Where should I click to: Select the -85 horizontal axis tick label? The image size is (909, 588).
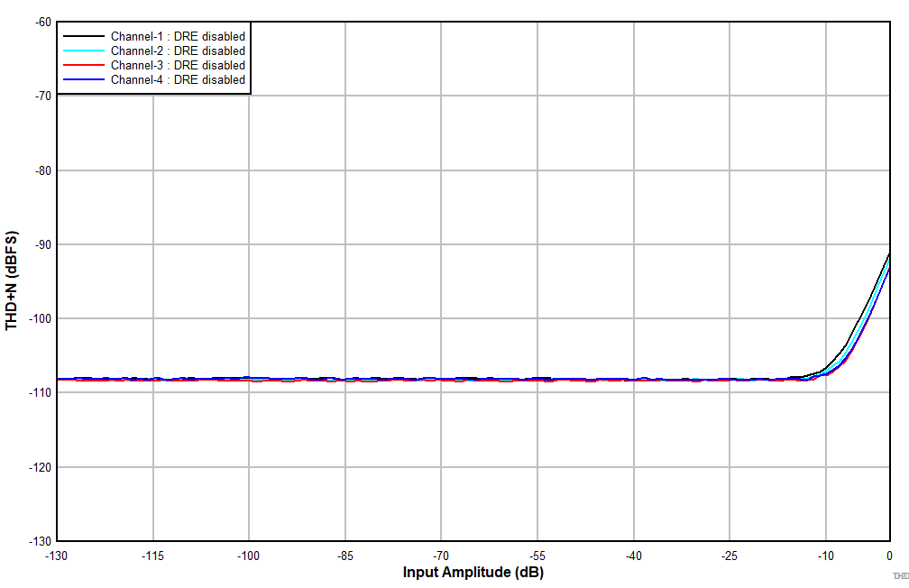344,555
